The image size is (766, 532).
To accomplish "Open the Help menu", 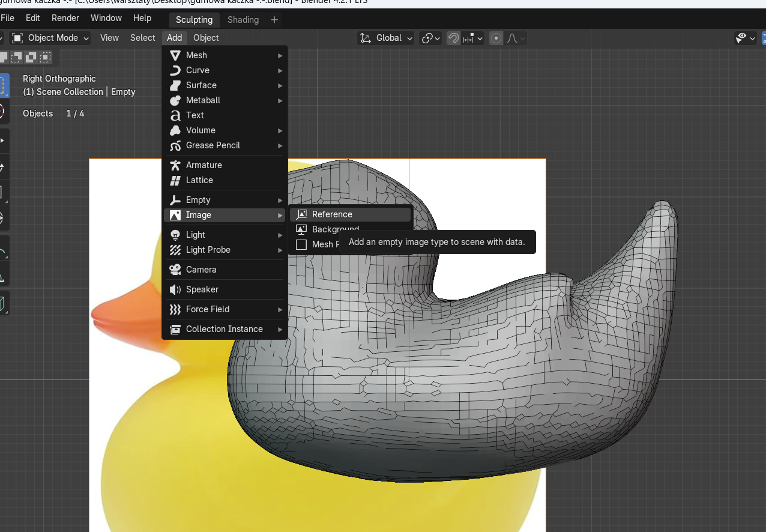I will tap(142, 18).
